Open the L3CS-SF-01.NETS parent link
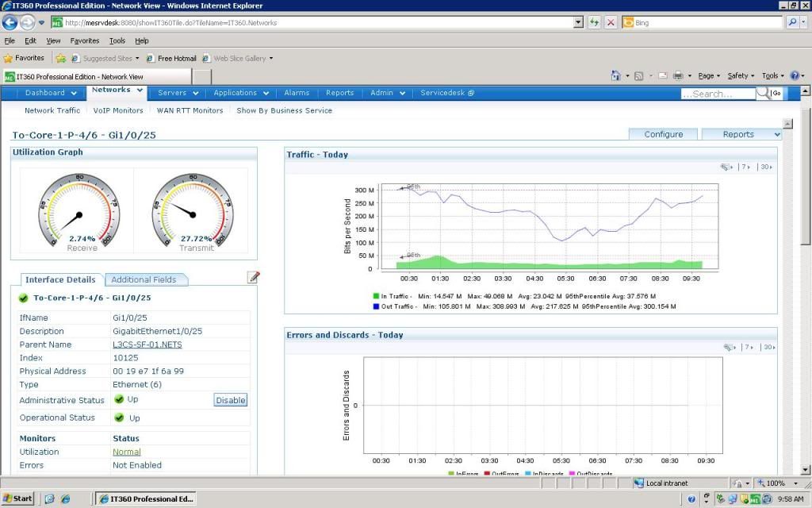812x508 pixels. coord(147,344)
